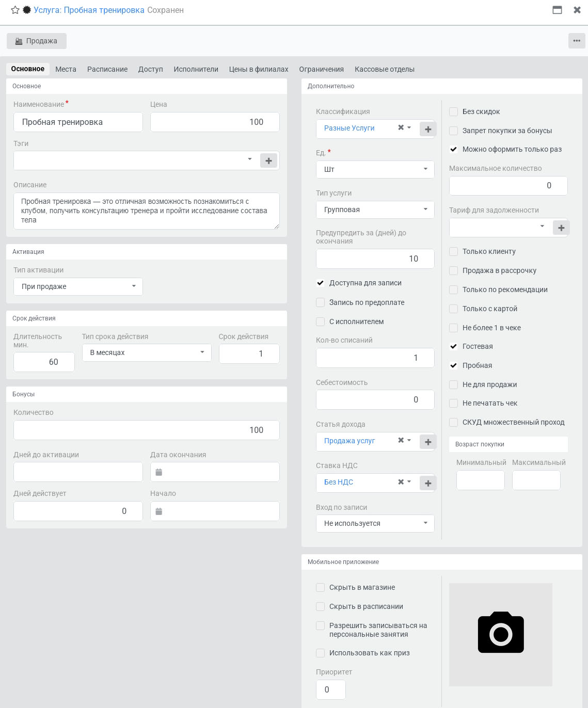Viewport: 588px width, 708px height.
Task: Toggle the window maximize icon
Action: pos(557,10)
